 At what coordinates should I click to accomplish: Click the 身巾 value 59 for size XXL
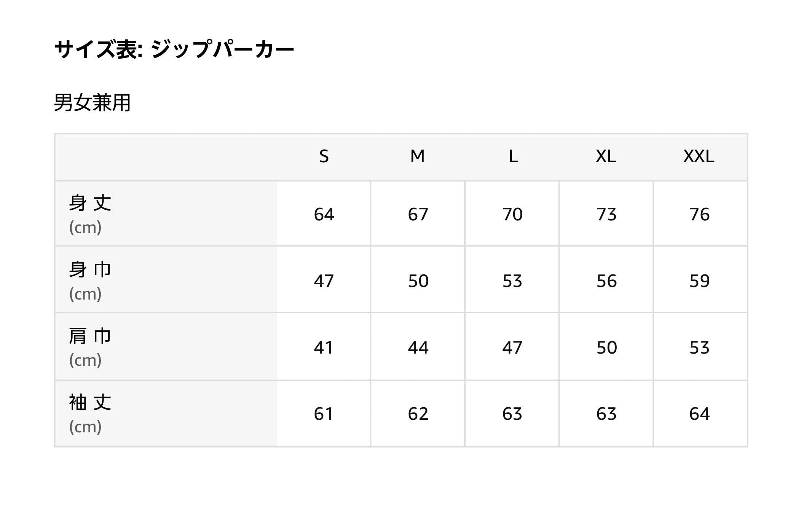pyautogui.click(x=699, y=281)
